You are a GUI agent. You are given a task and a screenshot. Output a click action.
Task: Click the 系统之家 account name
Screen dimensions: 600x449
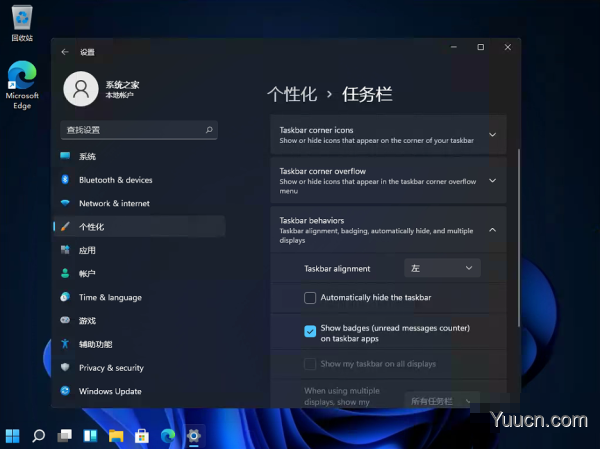[x=122, y=85]
